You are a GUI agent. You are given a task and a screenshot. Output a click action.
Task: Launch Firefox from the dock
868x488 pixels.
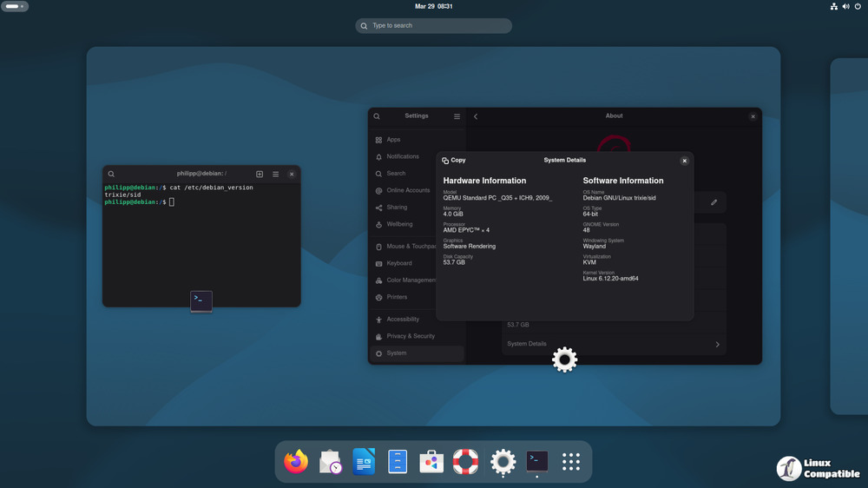(296, 462)
